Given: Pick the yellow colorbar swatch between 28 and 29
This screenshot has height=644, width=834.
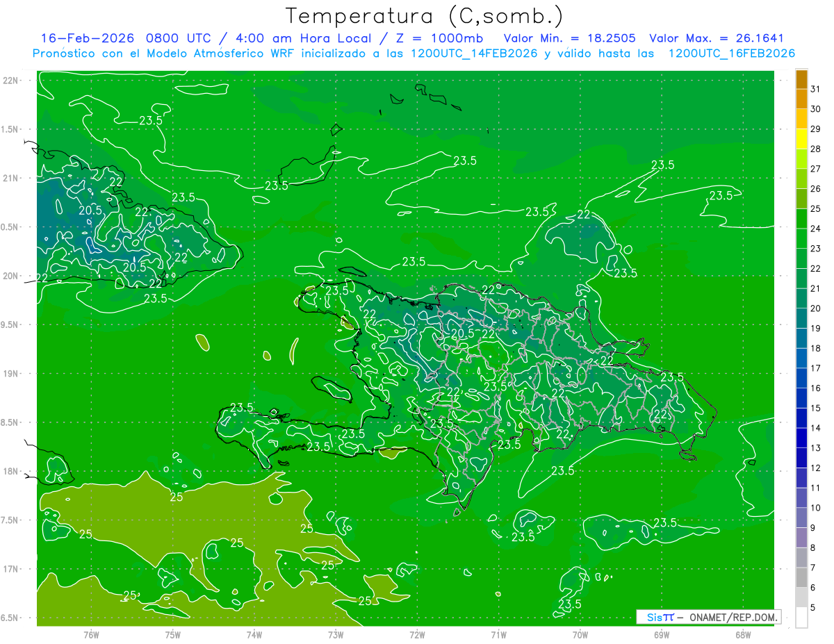Looking at the screenshot, I should coord(801,139).
